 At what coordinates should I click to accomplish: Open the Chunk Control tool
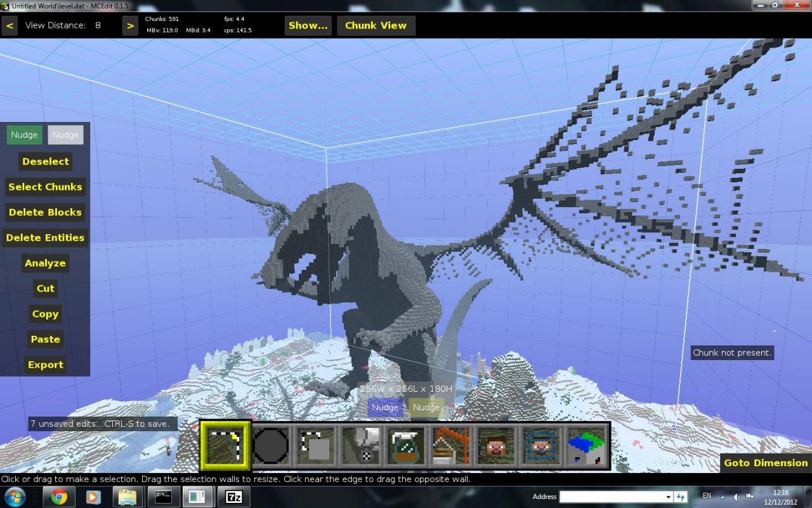[x=587, y=444]
